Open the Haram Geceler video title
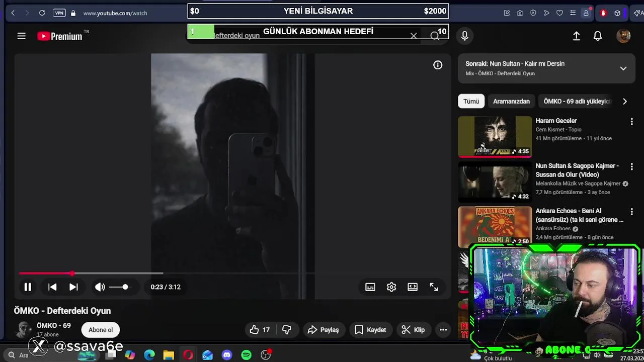Viewport: 644px width, 362px height. coord(556,121)
